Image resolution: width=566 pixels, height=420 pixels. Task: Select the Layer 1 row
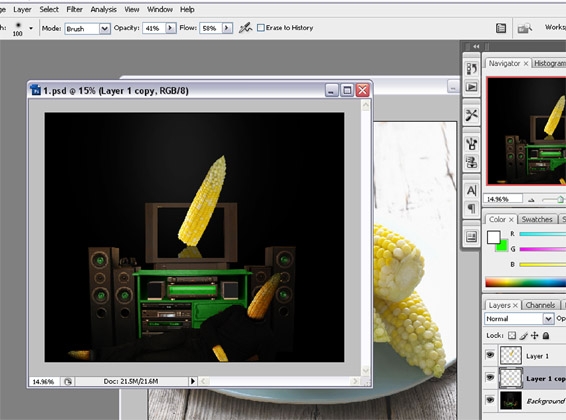[524, 356]
